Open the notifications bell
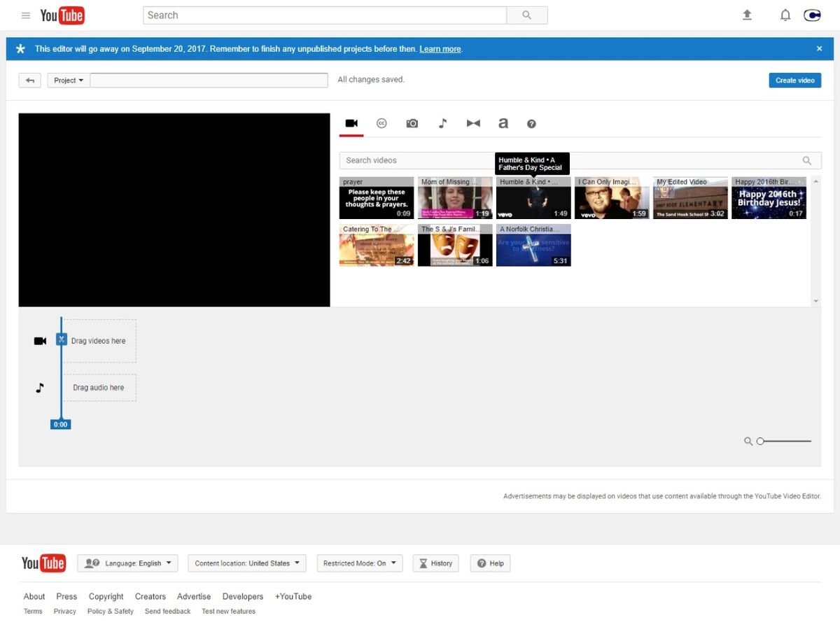 pos(785,15)
